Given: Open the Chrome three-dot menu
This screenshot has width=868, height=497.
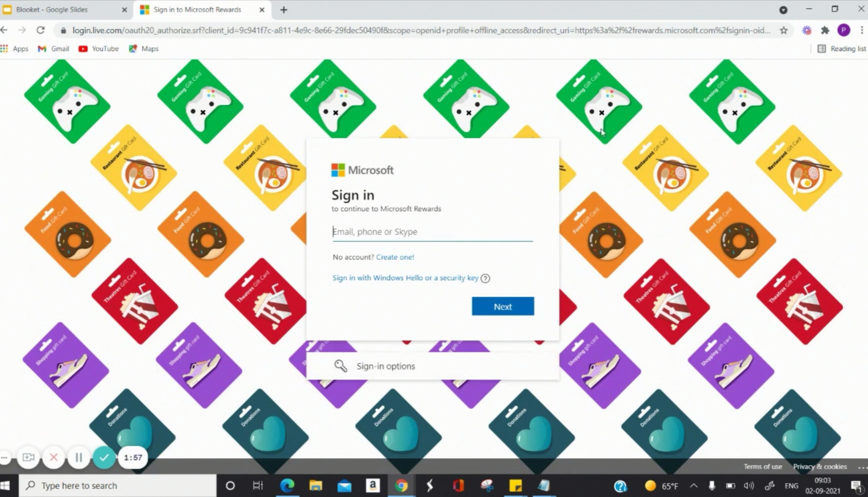Looking at the screenshot, I should [x=862, y=30].
